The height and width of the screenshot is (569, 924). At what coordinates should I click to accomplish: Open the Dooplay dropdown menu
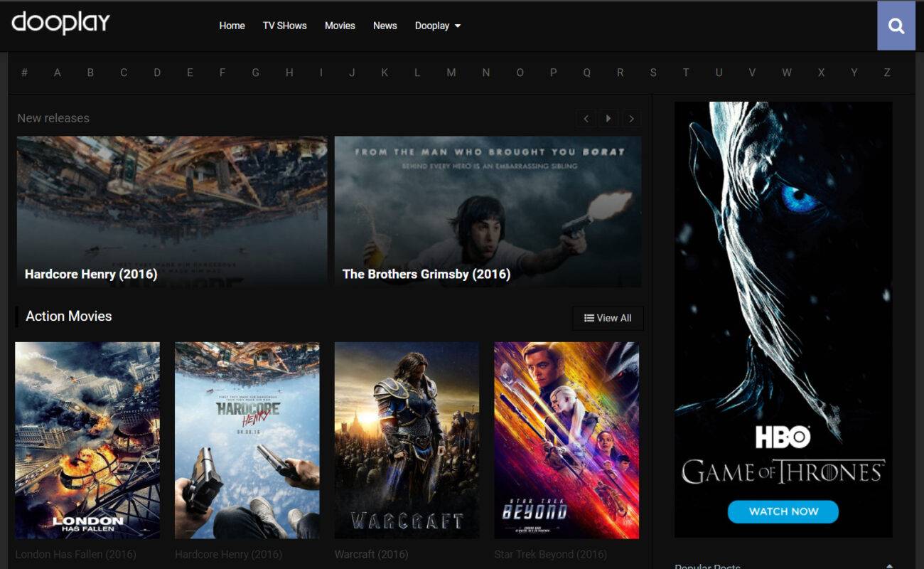(x=438, y=26)
